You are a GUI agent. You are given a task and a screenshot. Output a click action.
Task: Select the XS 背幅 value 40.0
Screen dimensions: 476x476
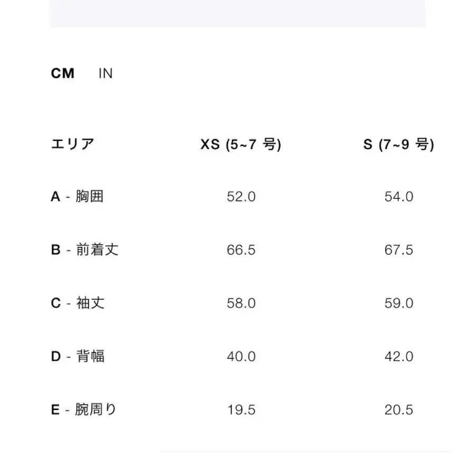point(241,356)
